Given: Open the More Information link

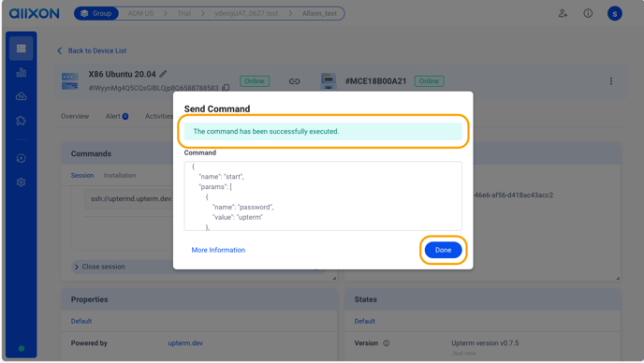Looking at the screenshot, I should [218, 250].
